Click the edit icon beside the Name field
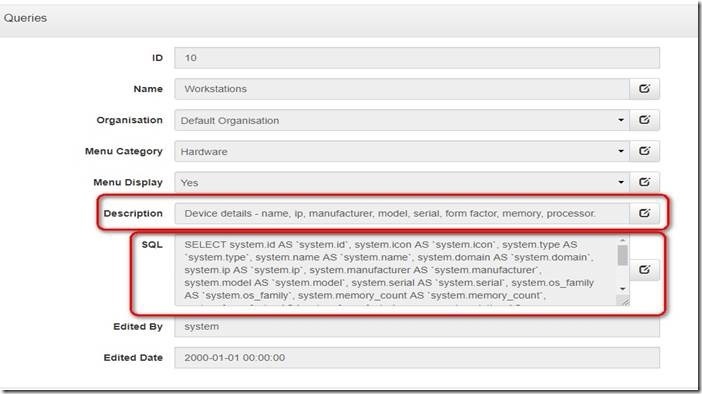 (x=644, y=89)
